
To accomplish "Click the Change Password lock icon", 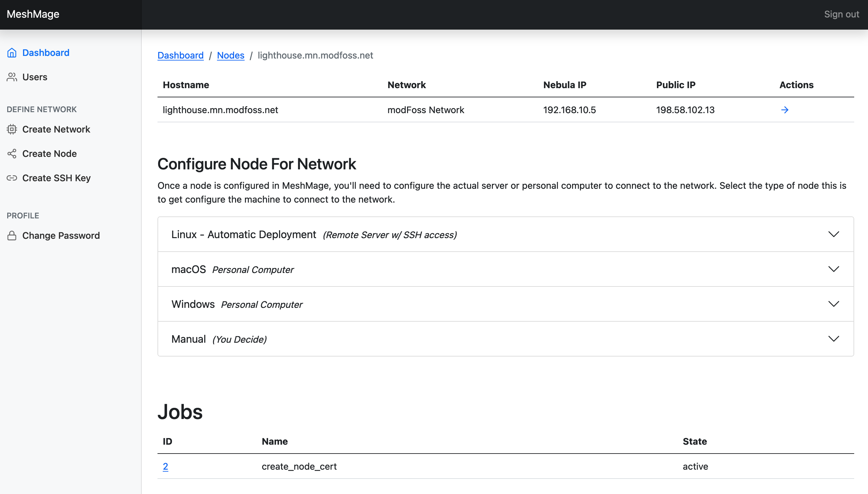I will (11, 235).
